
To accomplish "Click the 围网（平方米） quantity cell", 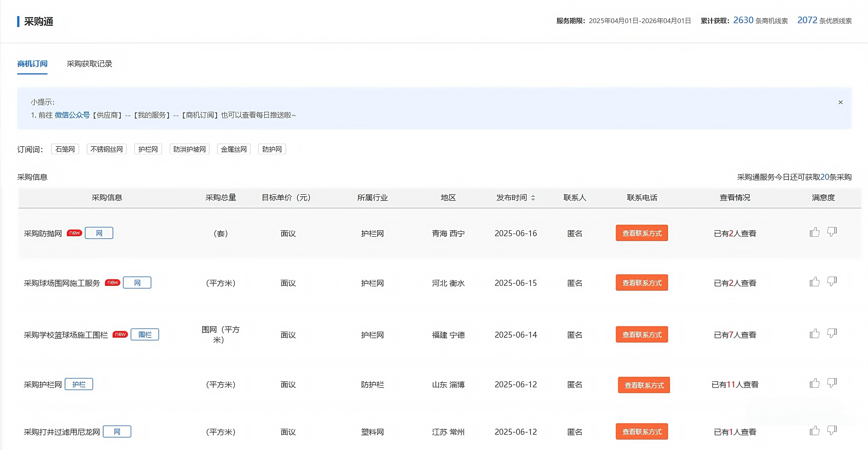I will [x=220, y=335].
